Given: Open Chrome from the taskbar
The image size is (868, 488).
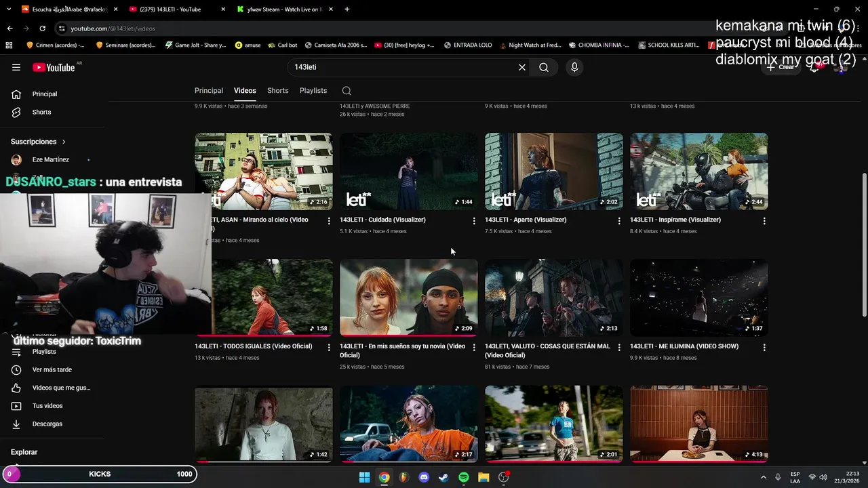Looking at the screenshot, I should coord(384,477).
